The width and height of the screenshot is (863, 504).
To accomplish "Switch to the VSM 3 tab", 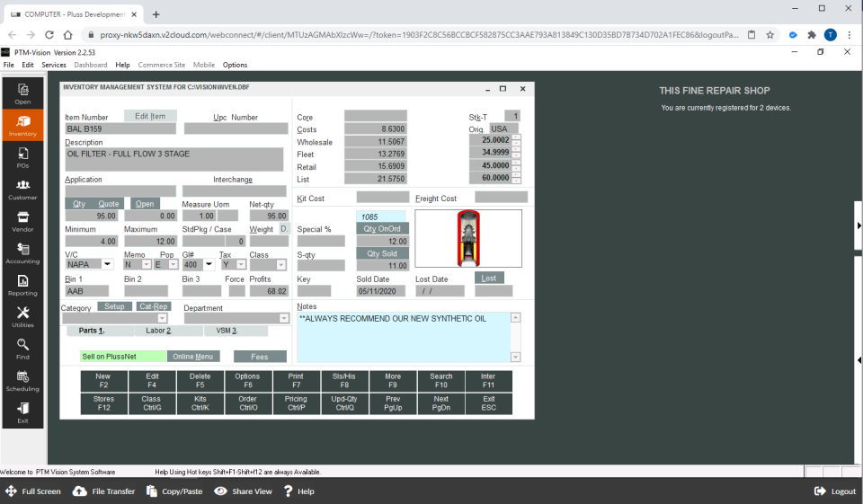I will click(x=236, y=331).
